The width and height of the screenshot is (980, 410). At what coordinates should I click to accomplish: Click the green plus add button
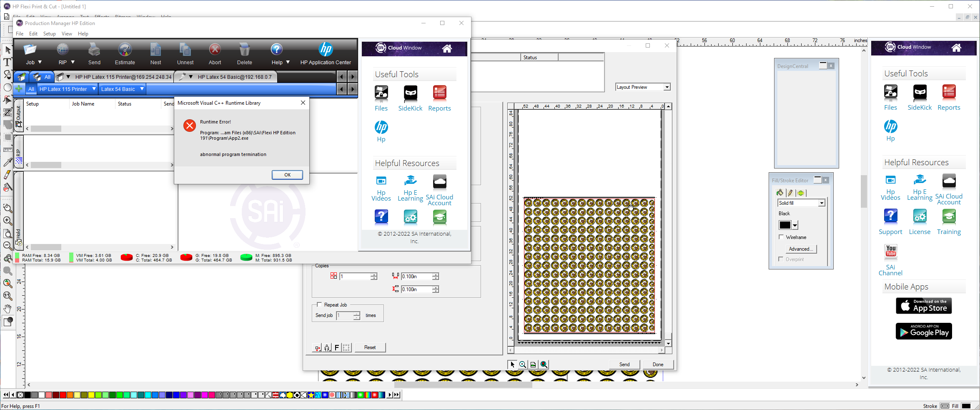[19, 89]
